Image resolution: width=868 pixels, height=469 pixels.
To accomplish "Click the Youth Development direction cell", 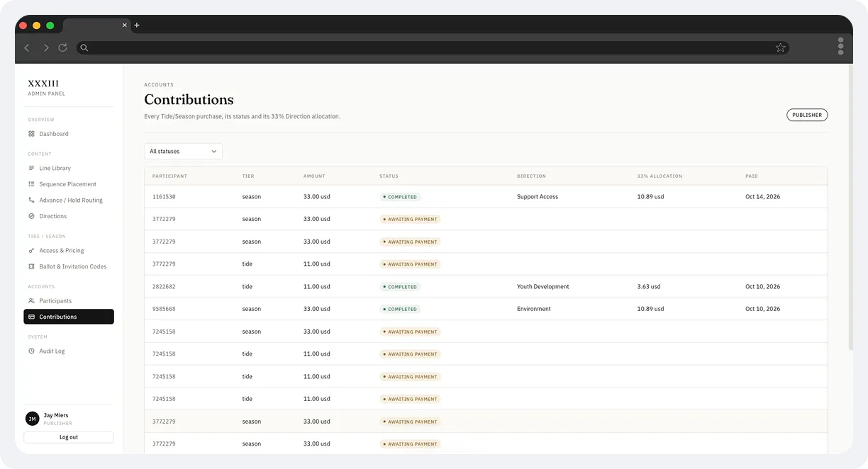I will click(543, 287).
